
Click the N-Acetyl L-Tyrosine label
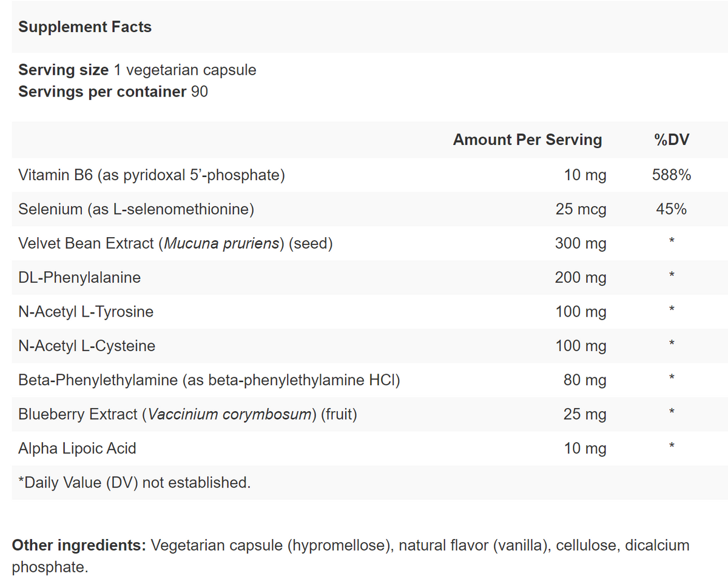(86, 312)
